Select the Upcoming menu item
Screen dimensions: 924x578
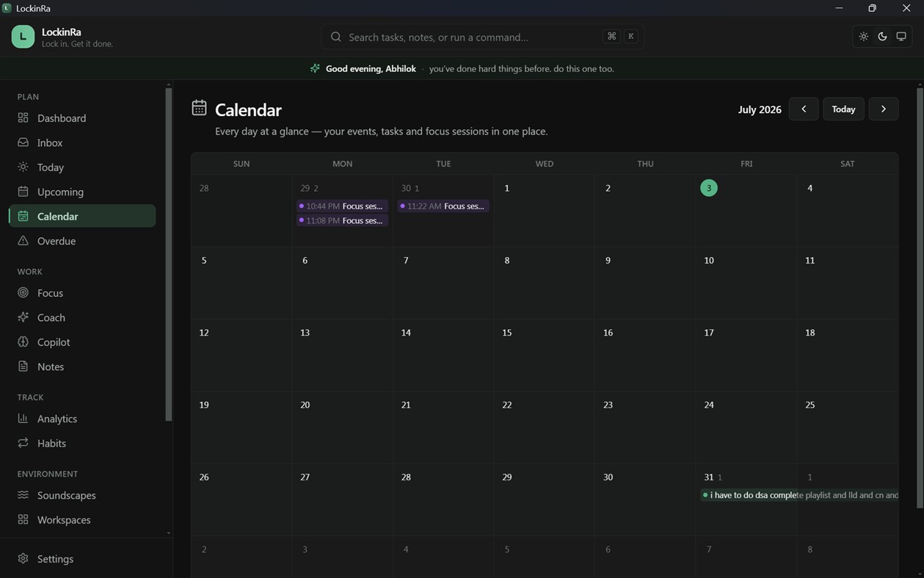coord(82,192)
